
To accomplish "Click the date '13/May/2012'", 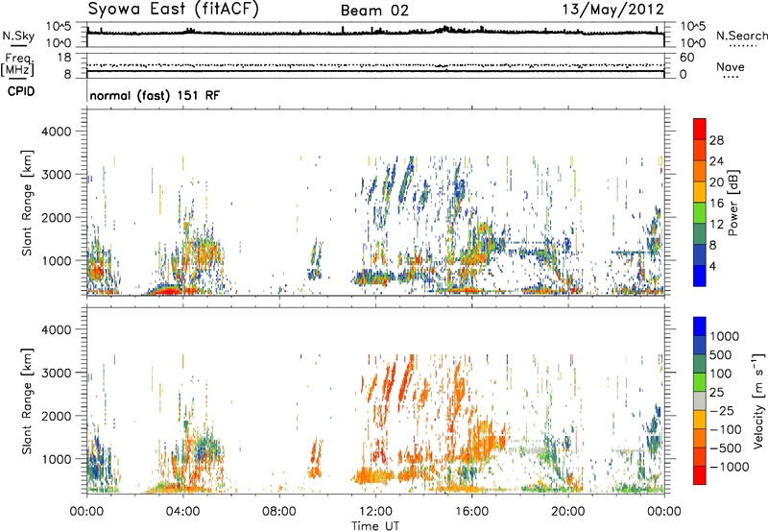I will pyautogui.click(x=612, y=10).
